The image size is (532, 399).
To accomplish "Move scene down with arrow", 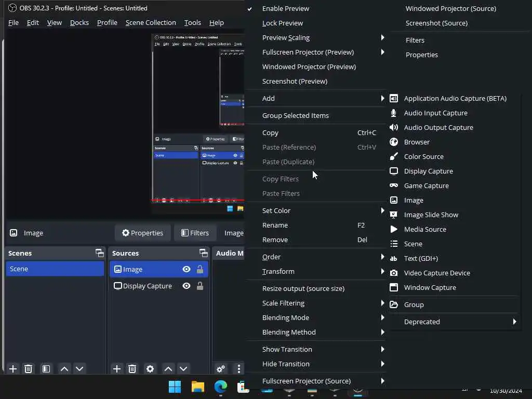I will [x=79, y=369].
